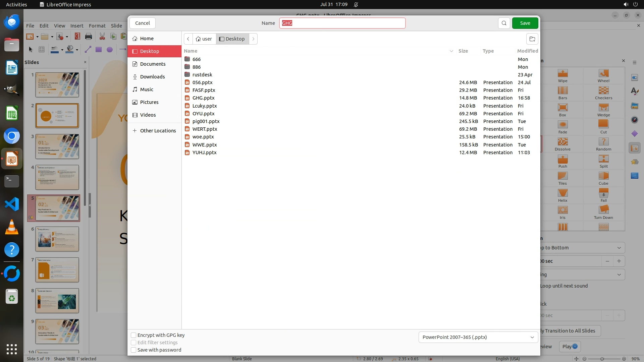Click the back arrow in the path bar
The height and width of the screenshot is (362, 644).
(188, 39)
